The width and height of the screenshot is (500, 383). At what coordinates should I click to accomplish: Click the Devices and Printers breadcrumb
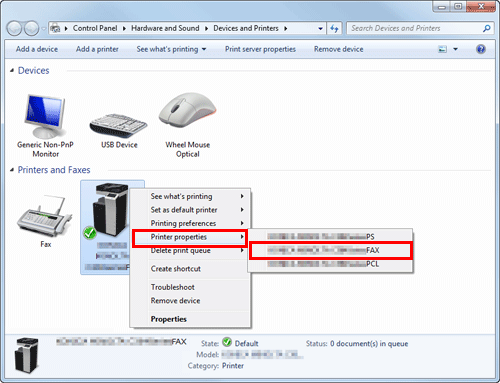(x=246, y=28)
